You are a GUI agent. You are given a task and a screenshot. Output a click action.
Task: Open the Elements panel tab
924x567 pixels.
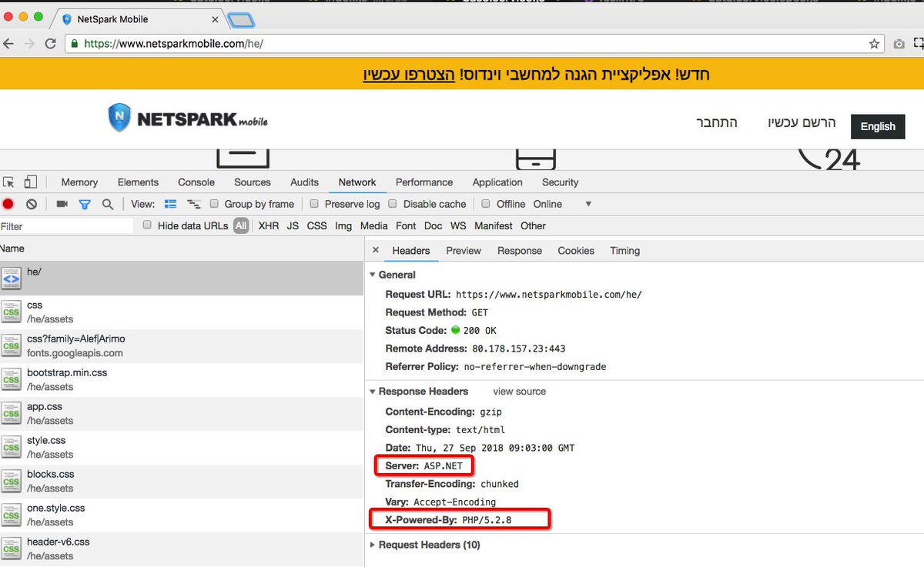tap(138, 182)
